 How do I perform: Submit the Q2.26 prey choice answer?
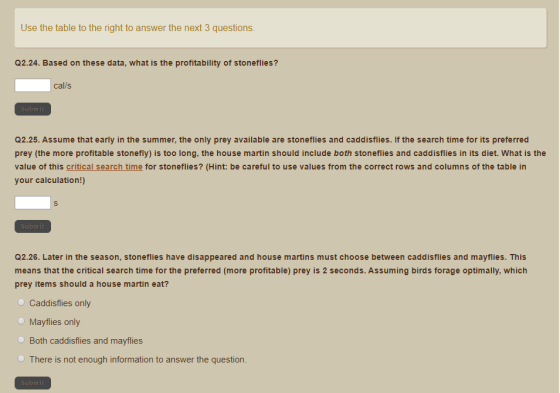pyautogui.click(x=33, y=383)
